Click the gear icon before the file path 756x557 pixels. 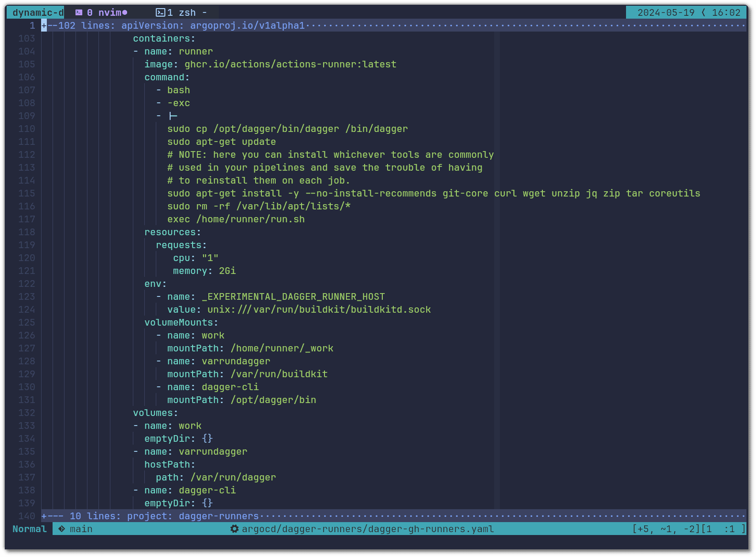(x=235, y=529)
